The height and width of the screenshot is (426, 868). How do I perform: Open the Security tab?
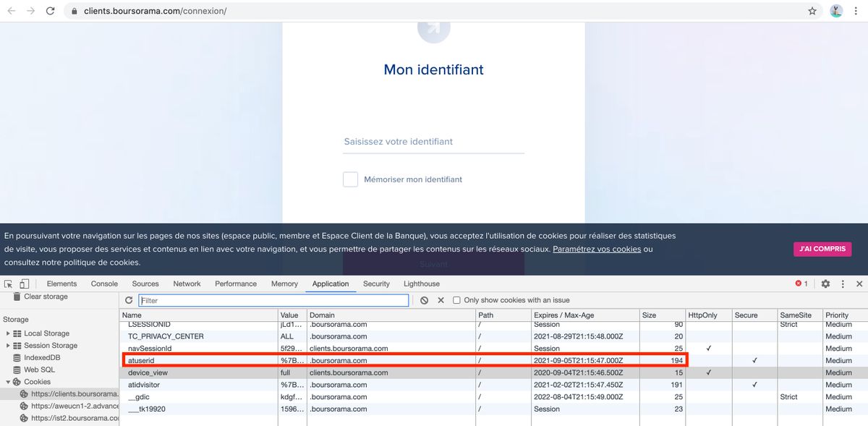coord(376,284)
